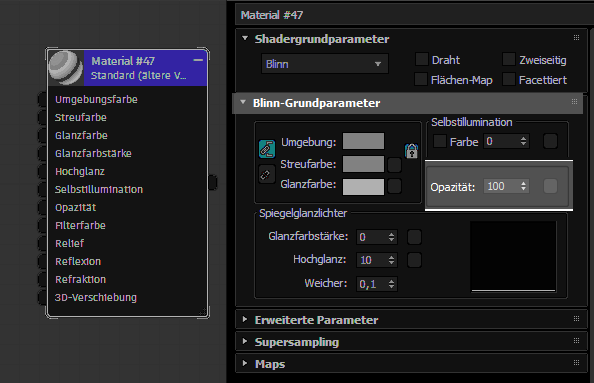Open the Opazität map button
This screenshot has width=594, height=383.
click(x=550, y=186)
